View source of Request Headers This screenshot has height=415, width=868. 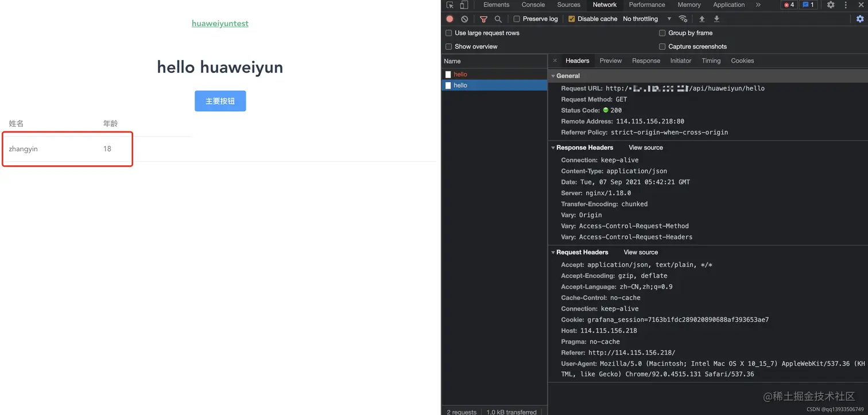point(641,252)
